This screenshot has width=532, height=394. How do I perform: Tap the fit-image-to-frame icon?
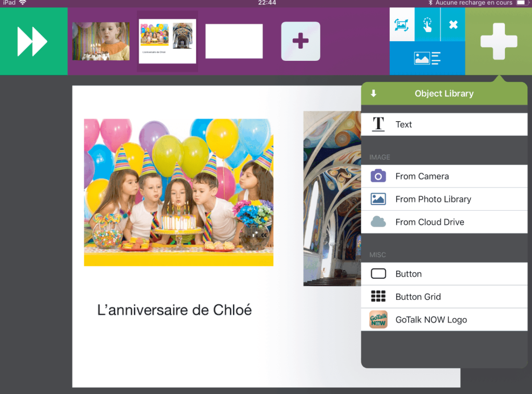[x=402, y=24]
